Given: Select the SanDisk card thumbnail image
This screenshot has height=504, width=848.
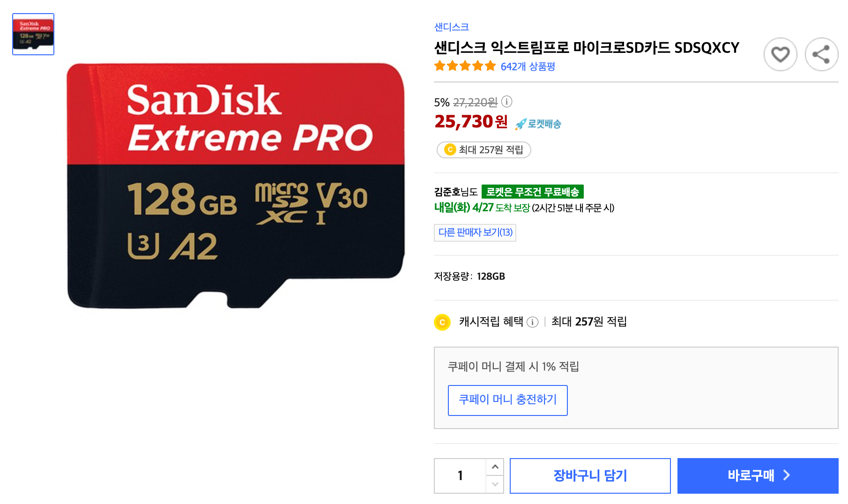Looking at the screenshot, I should point(33,34).
